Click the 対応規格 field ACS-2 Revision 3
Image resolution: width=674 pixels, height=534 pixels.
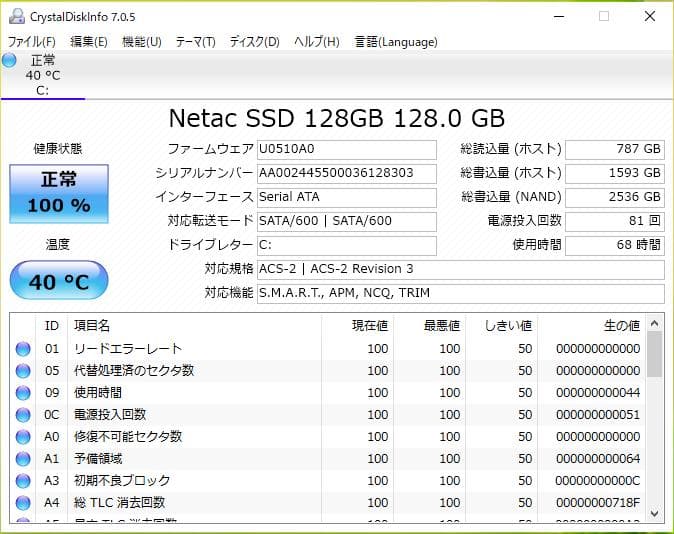click(x=461, y=270)
